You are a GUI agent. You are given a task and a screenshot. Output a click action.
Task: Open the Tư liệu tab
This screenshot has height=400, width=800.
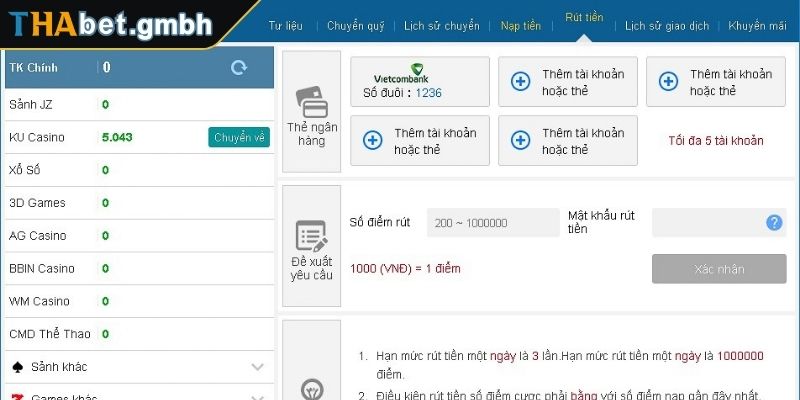tap(286, 26)
